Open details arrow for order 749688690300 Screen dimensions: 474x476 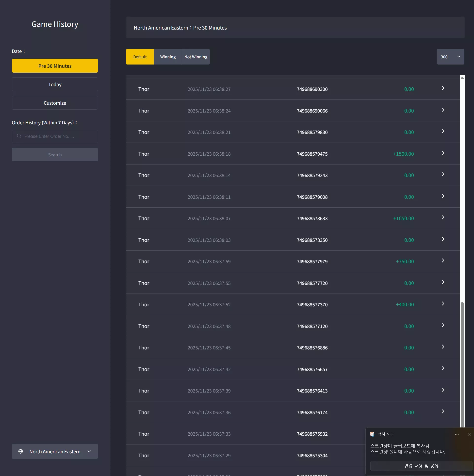pos(443,88)
